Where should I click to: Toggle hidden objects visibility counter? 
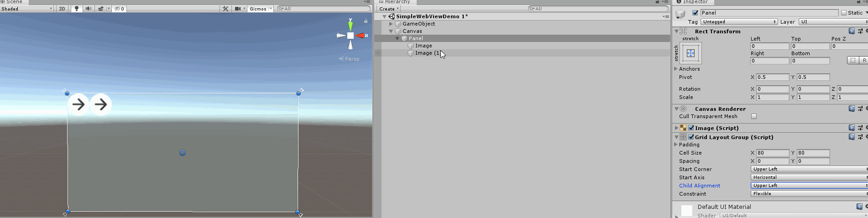click(119, 9)
